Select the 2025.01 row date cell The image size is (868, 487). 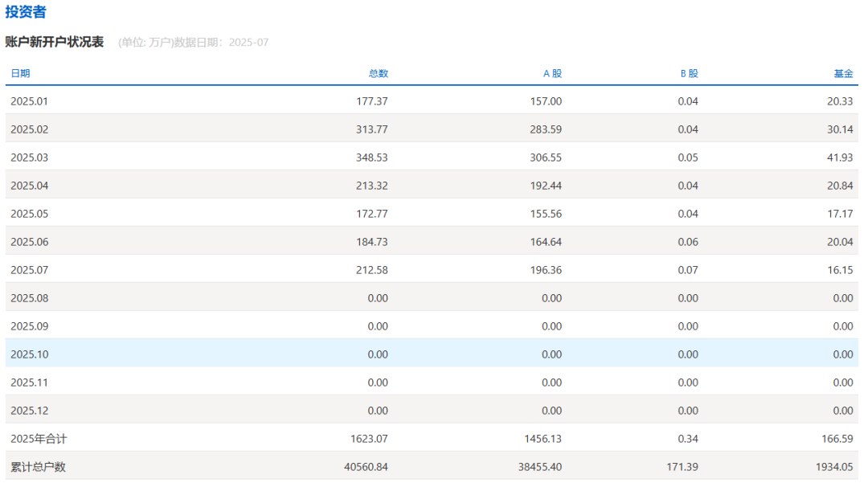[x=30, y=101]
